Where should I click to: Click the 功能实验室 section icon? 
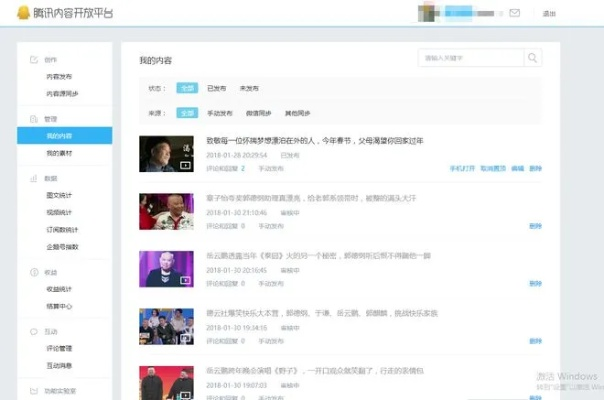34,391
